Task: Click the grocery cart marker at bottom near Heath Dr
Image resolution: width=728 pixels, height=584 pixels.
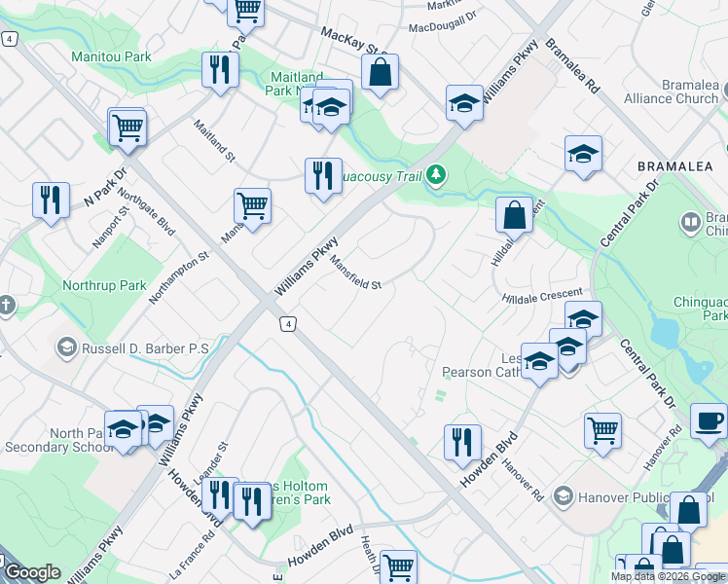Action: 398,566
